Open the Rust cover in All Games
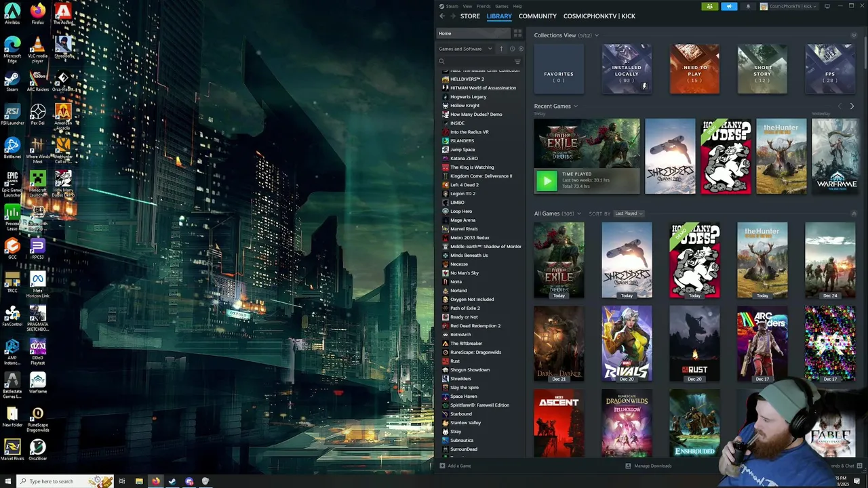The width and height of the screenshot is (868, 488). (694, 344)
